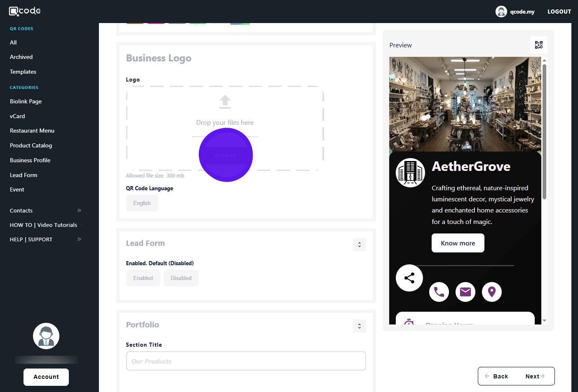Select Enabled for Lead Form
The image size is (578, 392).
143,278
